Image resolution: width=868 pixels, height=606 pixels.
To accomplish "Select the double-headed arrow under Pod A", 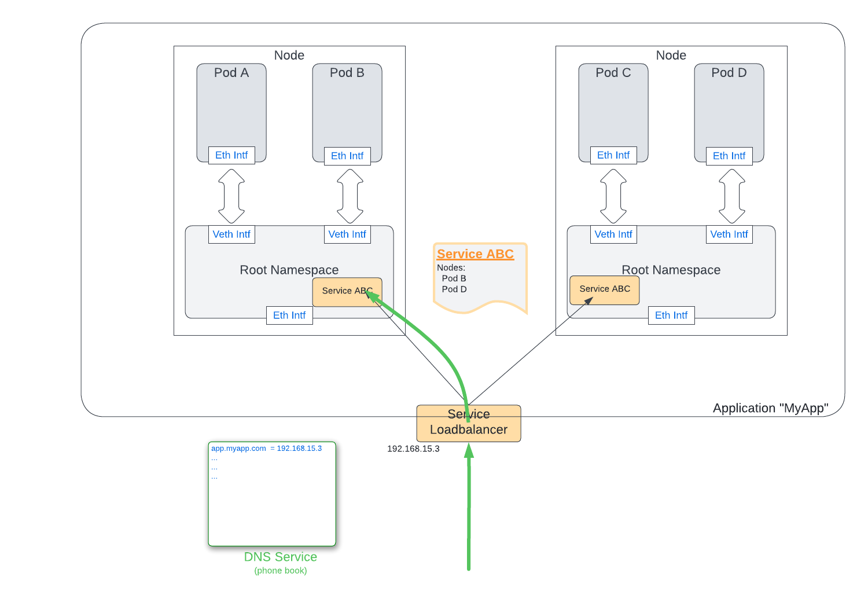I will 231,196.
